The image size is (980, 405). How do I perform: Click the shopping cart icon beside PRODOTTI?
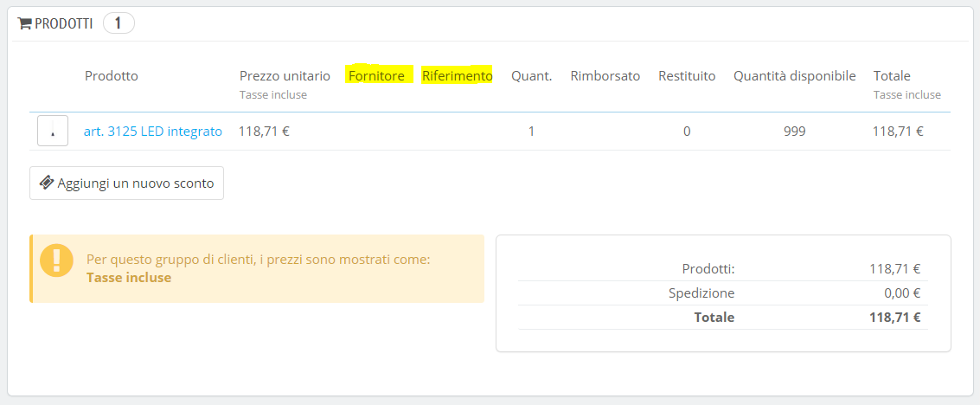pos(24,24)
